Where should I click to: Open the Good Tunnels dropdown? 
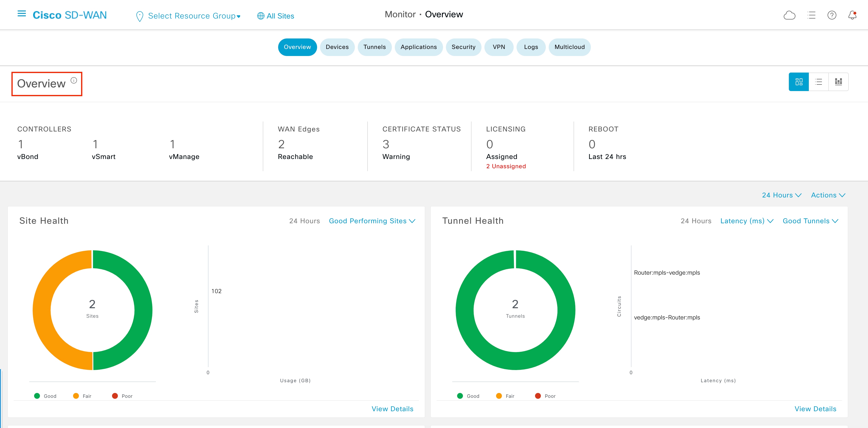tap(810, 221)
